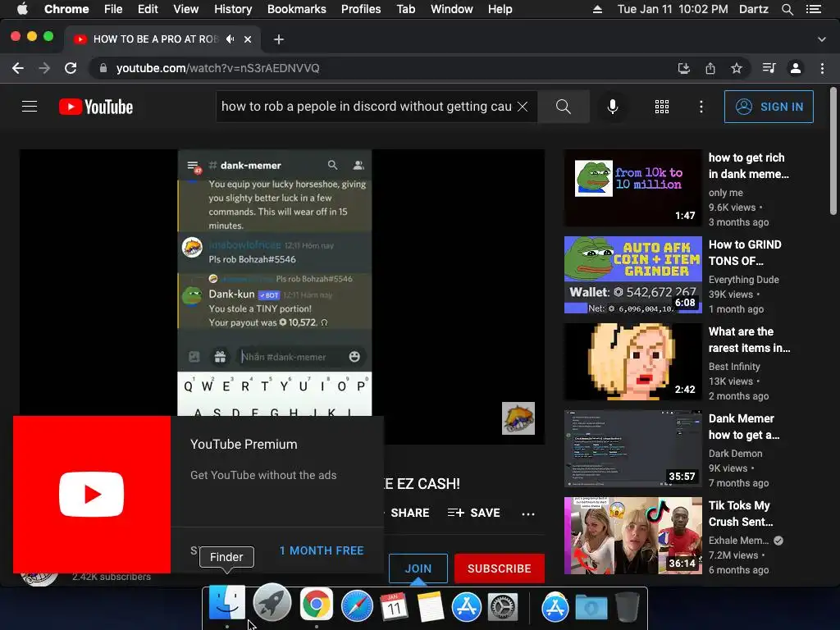The image size is (840, 630).
Task: Click the channel watermark in video corner
Action: [x=518, y=418]
